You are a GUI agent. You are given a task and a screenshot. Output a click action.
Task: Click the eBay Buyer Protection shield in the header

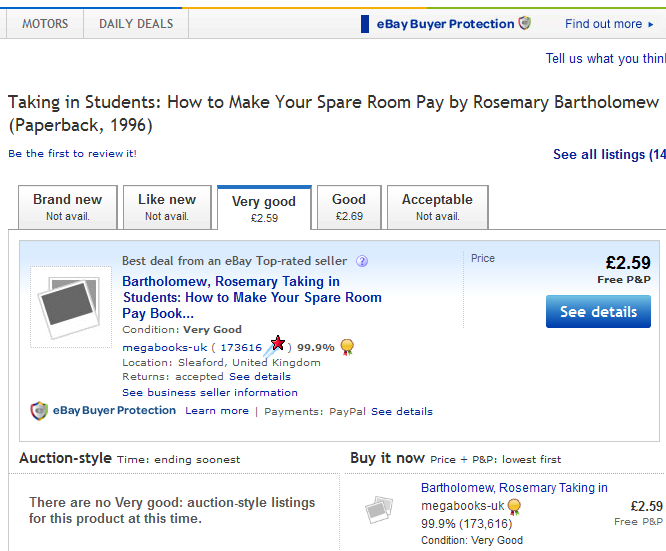(525, 23)
